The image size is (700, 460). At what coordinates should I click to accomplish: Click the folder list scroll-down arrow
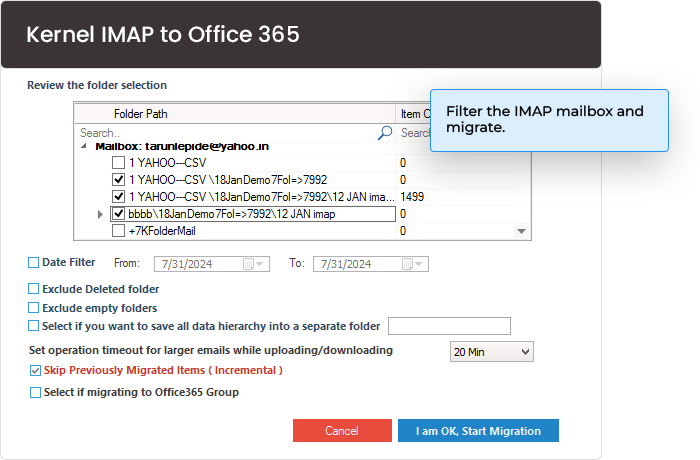521,231
